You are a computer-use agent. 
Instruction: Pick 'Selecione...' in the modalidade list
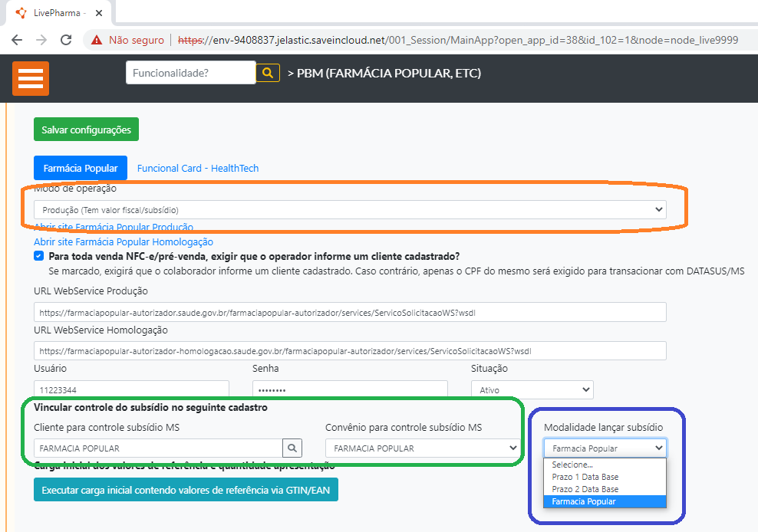click(x=572, y=465)
